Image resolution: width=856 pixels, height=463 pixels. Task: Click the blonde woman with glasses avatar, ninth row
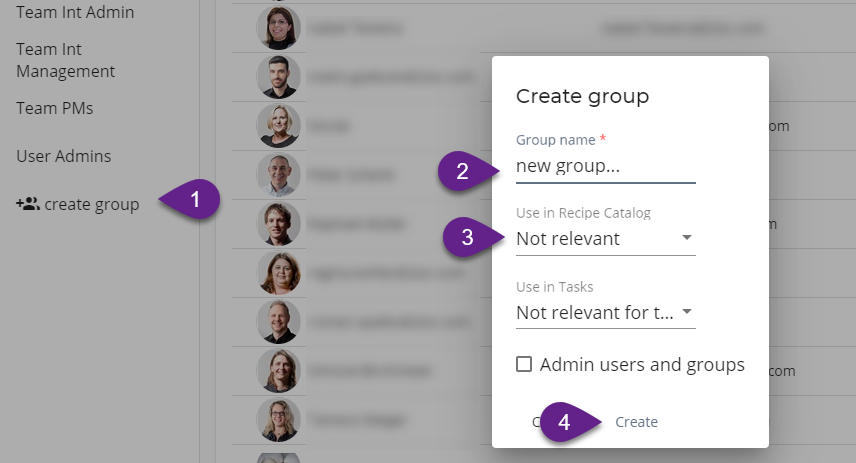tap(278, 420)
